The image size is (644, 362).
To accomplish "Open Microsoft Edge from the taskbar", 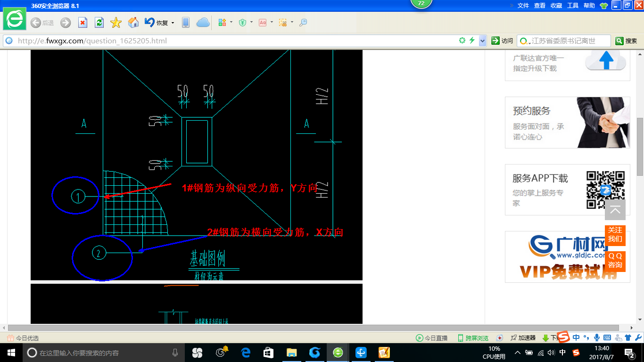I will 246,353.
